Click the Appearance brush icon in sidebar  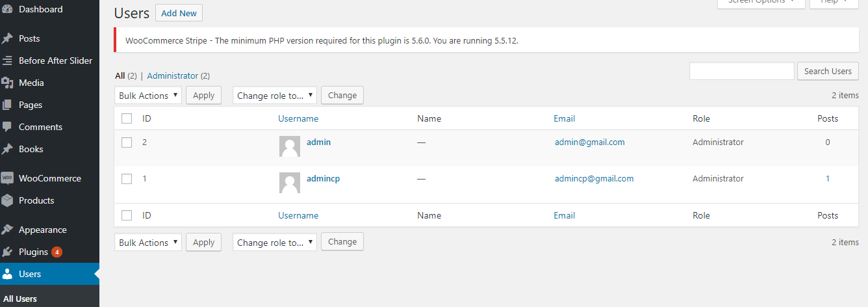point(8,230)
